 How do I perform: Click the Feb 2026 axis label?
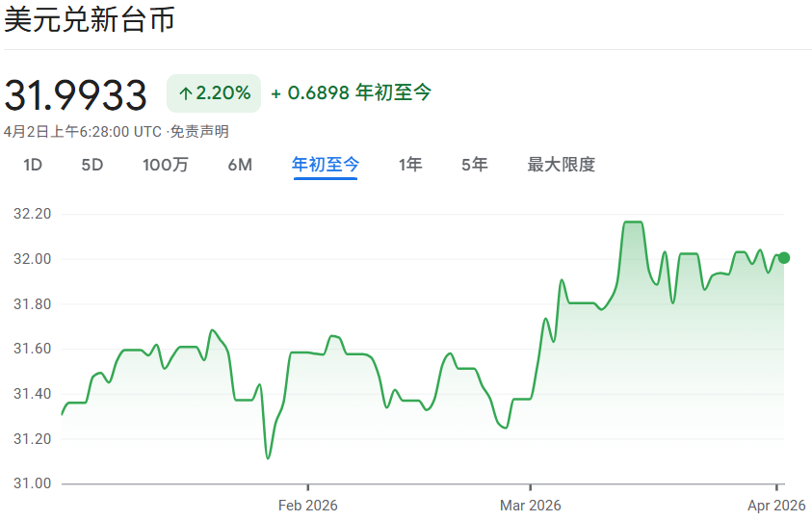click(x=307, y=506)
